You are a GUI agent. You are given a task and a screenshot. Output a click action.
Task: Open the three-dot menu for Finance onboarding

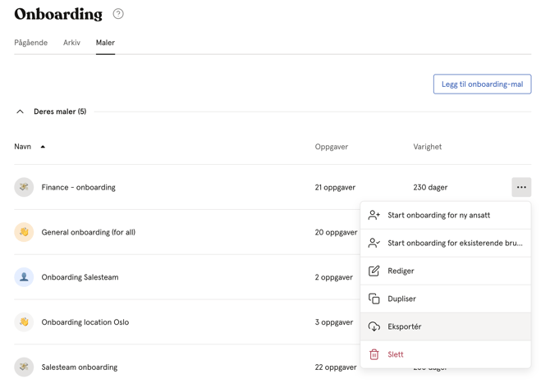pyautogui.click(x=521, y=187)
